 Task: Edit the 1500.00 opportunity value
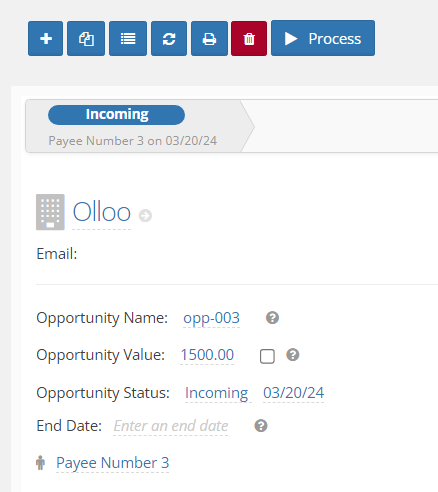pyautogui.click(x=207, y=355)
